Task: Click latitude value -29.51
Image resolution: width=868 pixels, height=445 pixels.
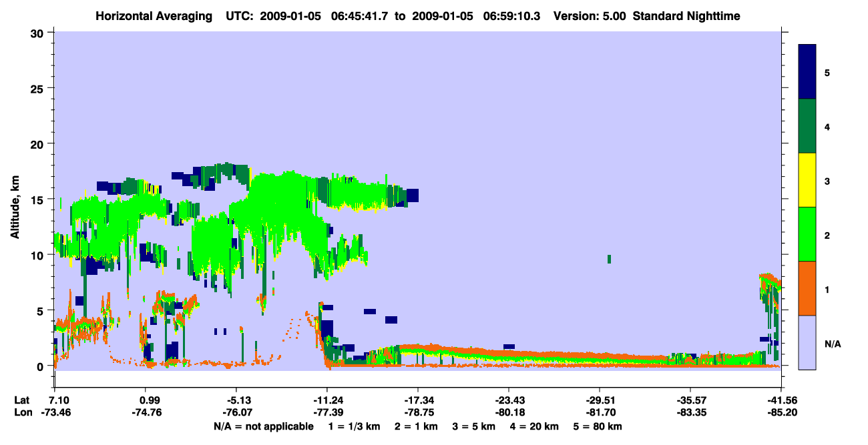Action: 600,400
